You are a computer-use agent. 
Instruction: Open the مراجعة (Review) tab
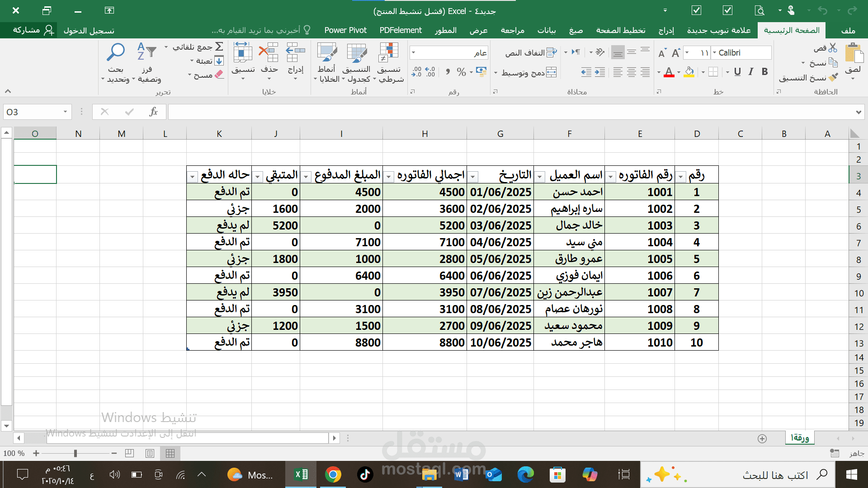(x=513, y=30)
